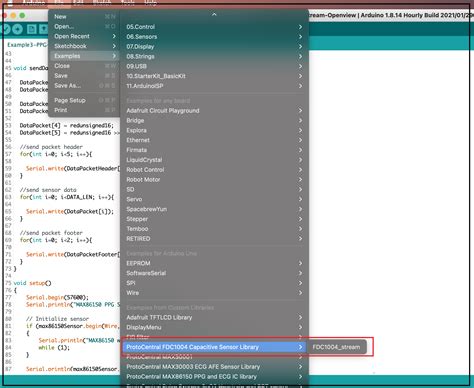The width and height of the screenshot is (474, 388).
Task: Click the '//send packet header' comment line
Action: (51, 147)
